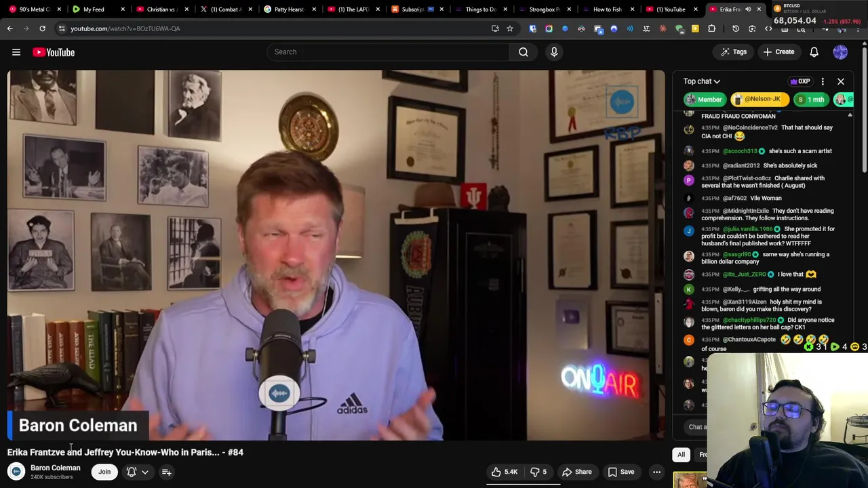868x488 pixels.
Task: View site information in the address bar
Action: pyautogui.click(x=62, y=28)
